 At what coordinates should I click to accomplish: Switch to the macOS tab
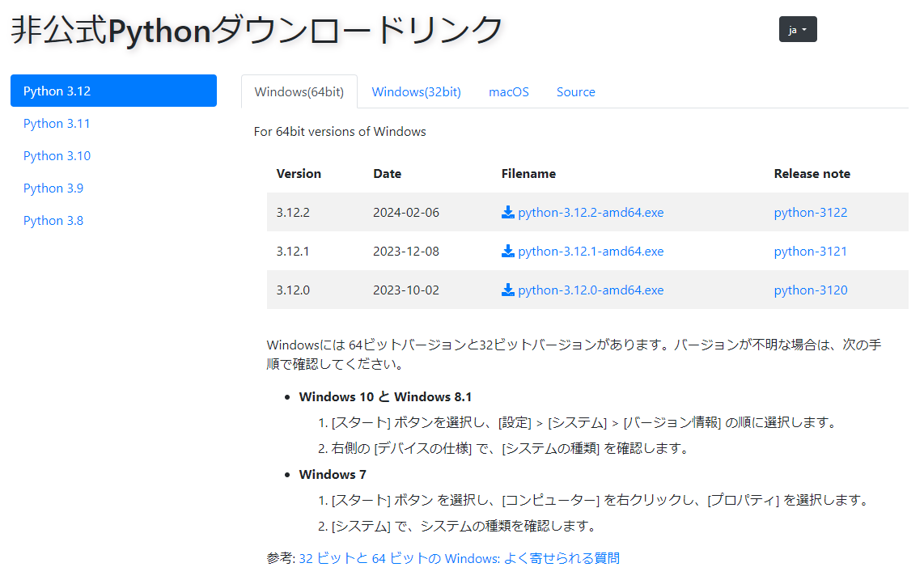(x=508, y=92)
